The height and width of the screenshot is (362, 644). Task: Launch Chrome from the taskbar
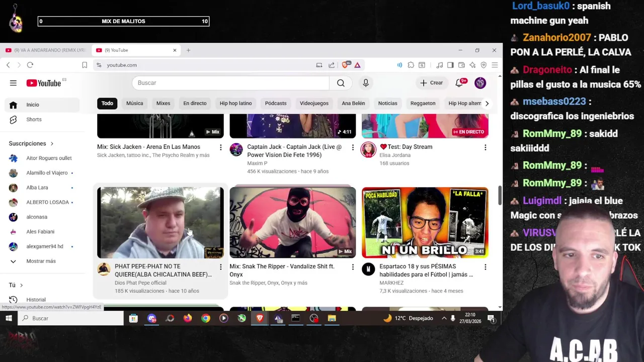pos(206,318)
